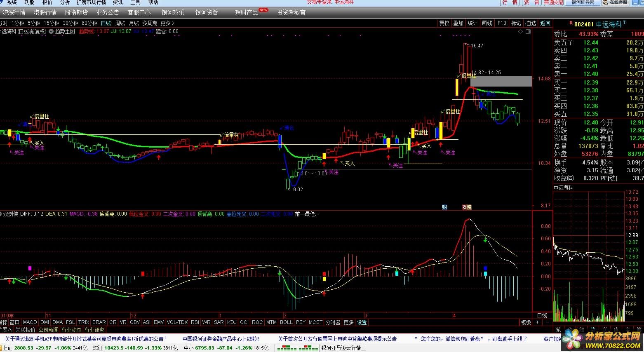Screen dimensions: 644x352
Task: Switch chart to 30分钟 period
Action: coord(70,23)
